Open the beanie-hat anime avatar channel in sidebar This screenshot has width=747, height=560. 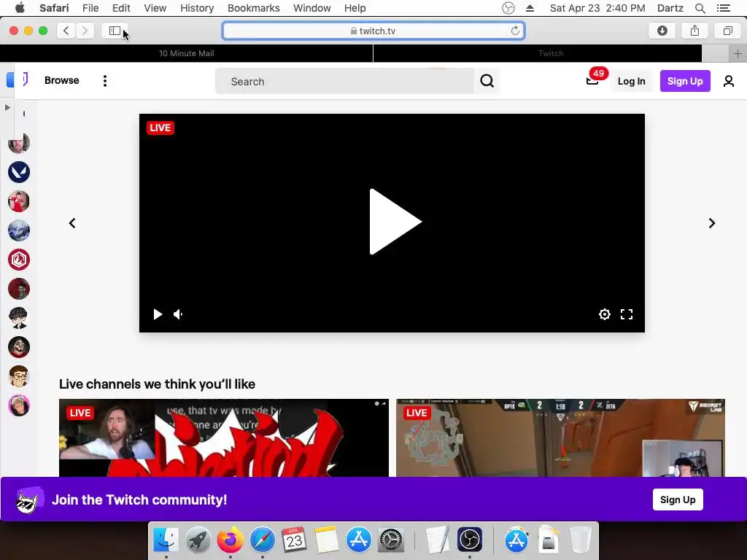click(19, 318)
